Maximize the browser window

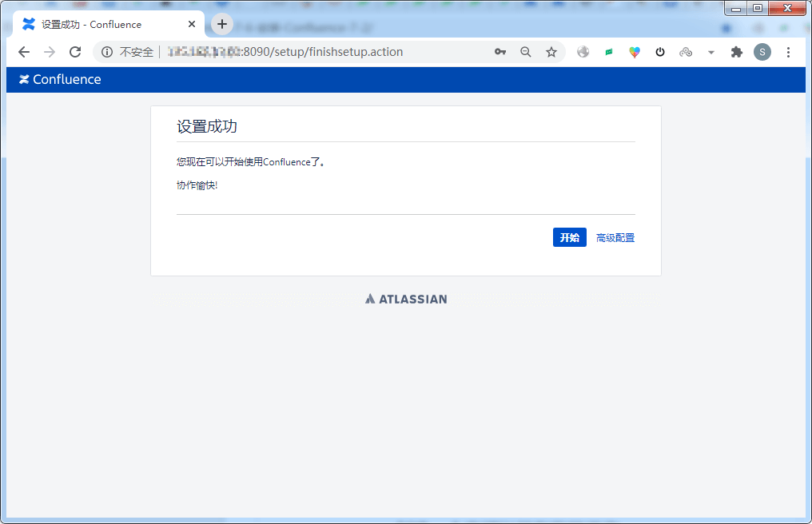click(x=757, y=8)
